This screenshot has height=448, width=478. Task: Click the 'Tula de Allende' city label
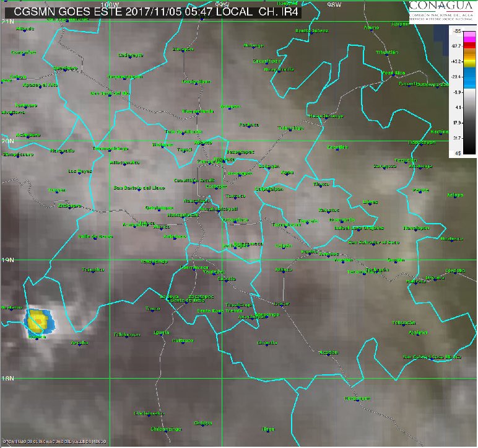[x=183, y=132]
